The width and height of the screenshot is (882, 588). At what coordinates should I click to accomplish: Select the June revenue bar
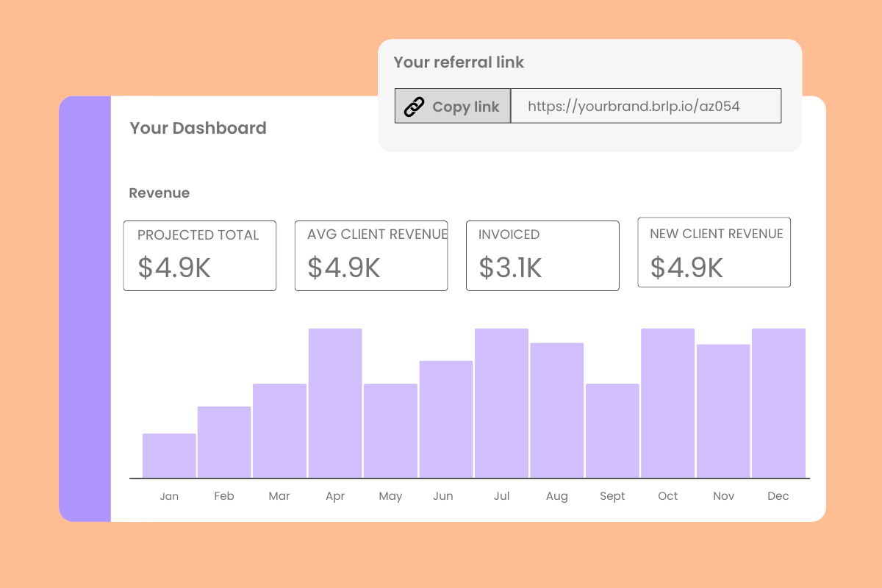[x=446, y=419]
